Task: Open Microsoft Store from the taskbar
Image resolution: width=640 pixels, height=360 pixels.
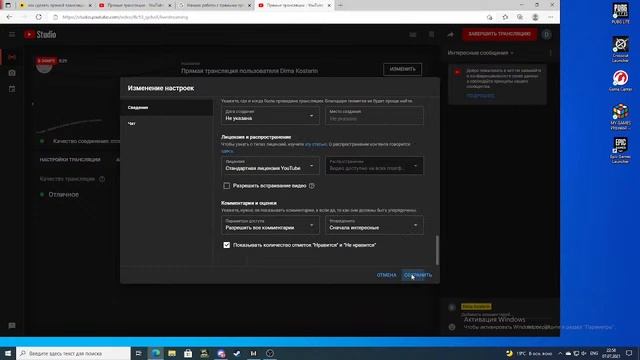Action: pos(188,353)
